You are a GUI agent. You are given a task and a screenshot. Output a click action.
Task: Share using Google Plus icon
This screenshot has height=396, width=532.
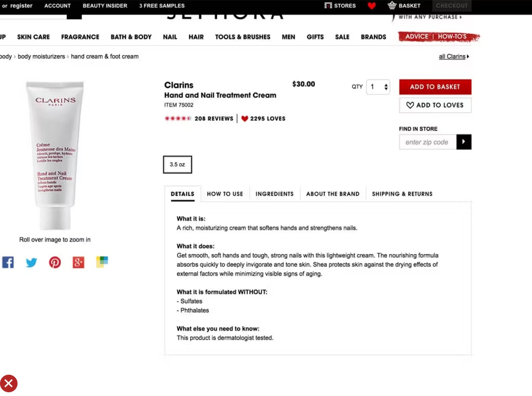[78, 262]
